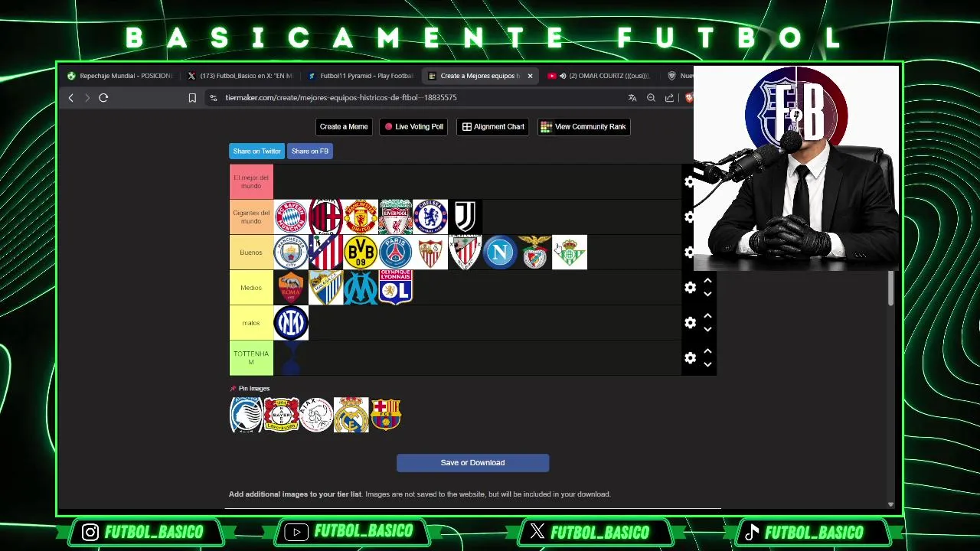Move TOTTENHAM tier up with arrow
The image size is (980, 551).
click(x=707, y=351)
